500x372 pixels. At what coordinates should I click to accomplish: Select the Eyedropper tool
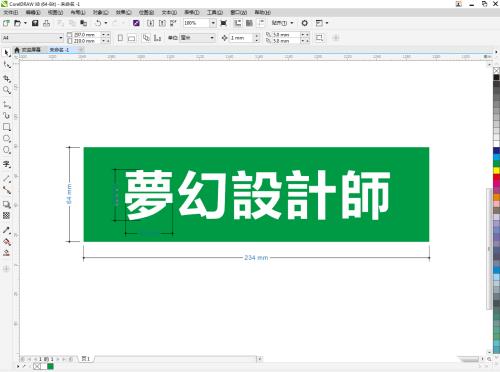click(x=7, y=230)
